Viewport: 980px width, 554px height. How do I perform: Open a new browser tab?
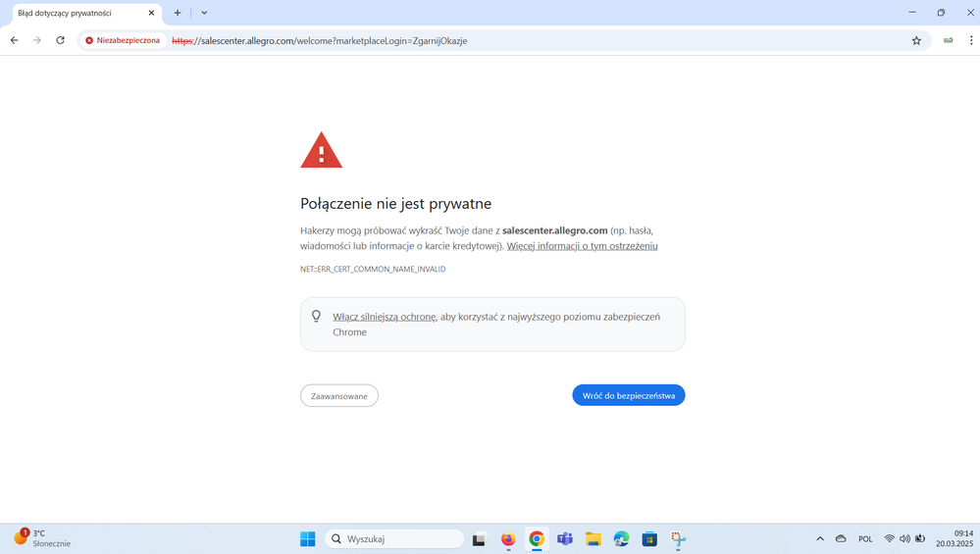(x=178, y=13)
